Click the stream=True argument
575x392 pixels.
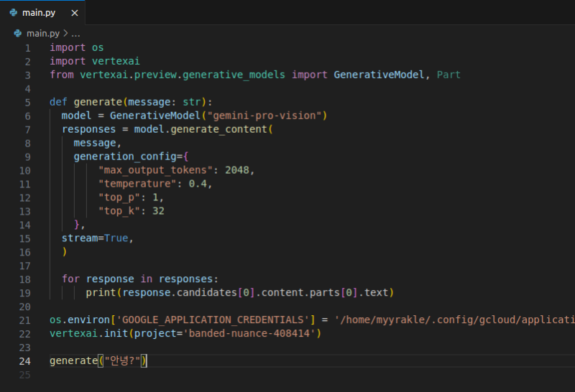coord(97,238)
